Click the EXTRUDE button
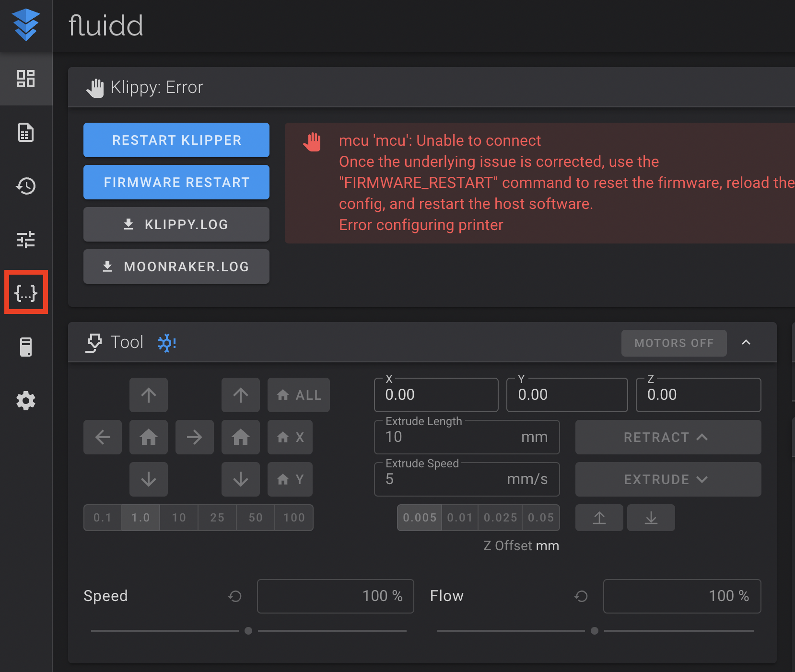 [x=668, y=479]
